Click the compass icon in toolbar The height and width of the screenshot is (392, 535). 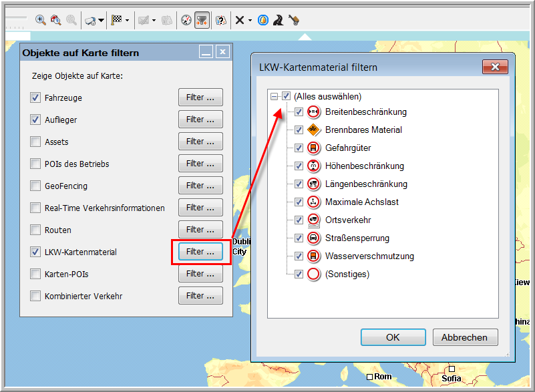tap(186, 20)
